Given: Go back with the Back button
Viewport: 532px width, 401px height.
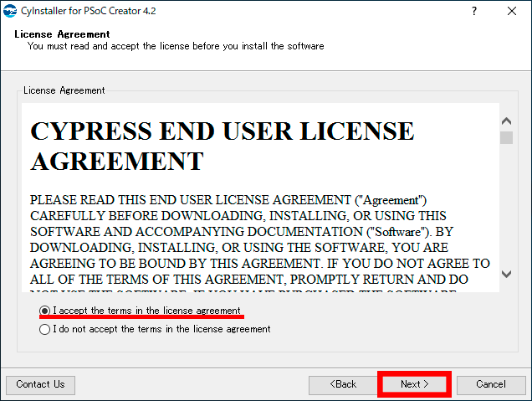Looking at the screenshot, I should click(343, 384).
